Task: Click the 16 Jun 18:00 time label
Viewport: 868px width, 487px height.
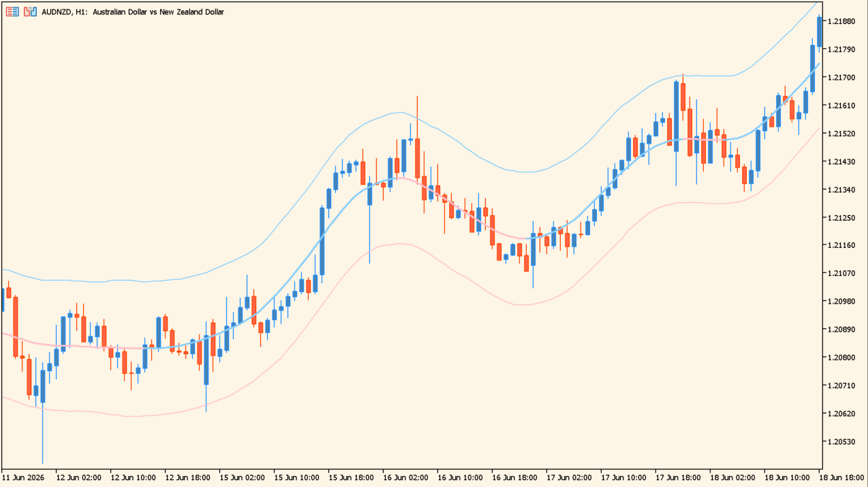Action: tap(514, 477)
